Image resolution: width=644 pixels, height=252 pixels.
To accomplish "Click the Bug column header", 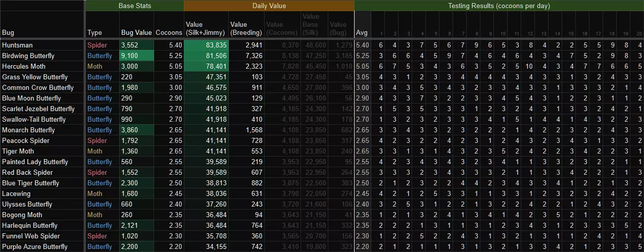I will pos(8,33).
